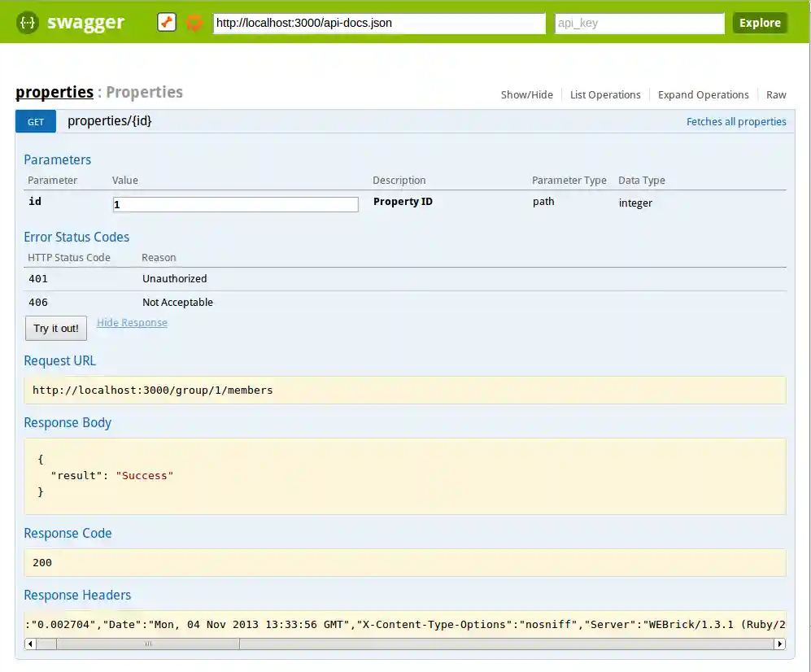Hide the response output via Hide Response

(132, 322)
